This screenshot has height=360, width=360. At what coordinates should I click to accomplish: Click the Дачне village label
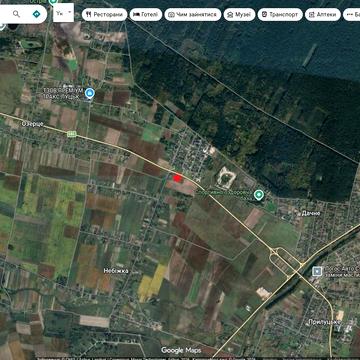tap(311, 213)
